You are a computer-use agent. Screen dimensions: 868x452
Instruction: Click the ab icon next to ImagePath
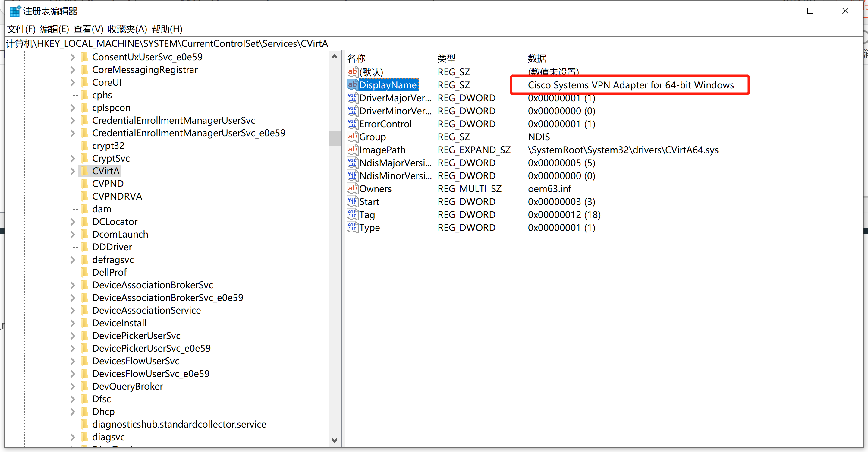(352, 149)
